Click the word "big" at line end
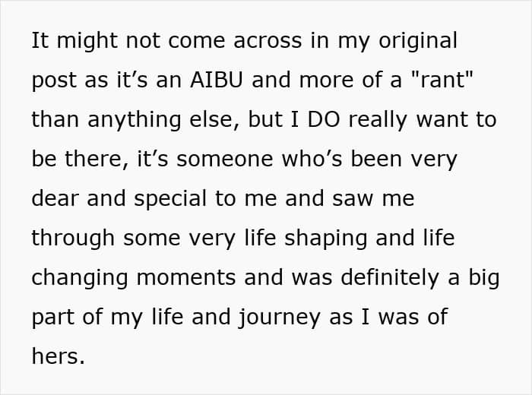Screen dimensions: 532x395 pos(483,278)
